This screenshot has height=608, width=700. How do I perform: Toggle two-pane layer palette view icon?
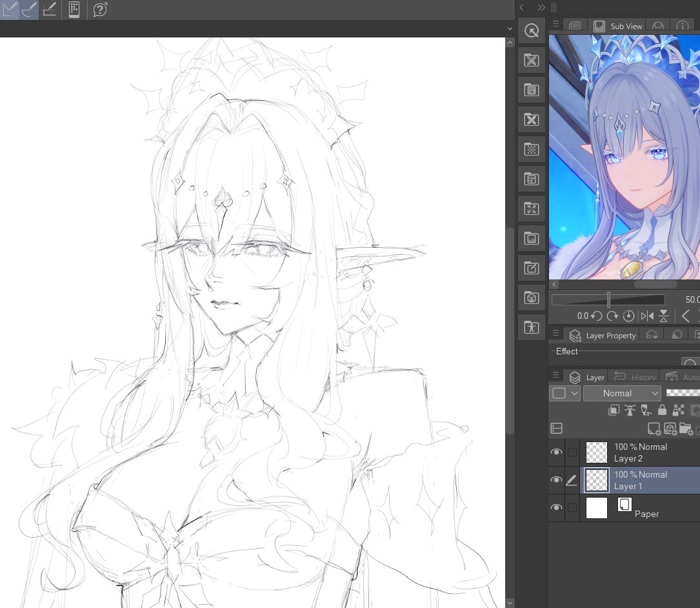coord(556,429)
